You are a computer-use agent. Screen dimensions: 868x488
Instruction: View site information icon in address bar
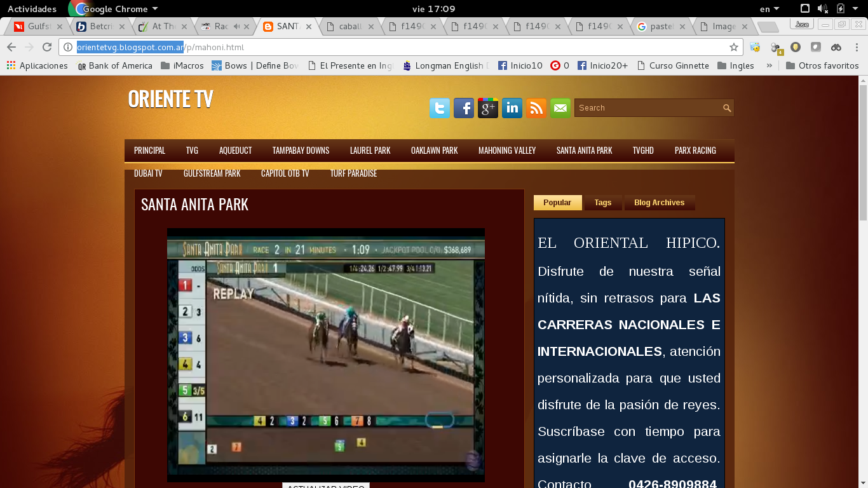coord(68,47)
